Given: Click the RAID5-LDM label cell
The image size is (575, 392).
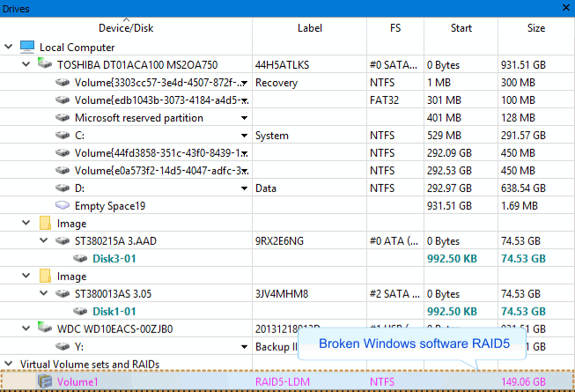Looking at the screenshot, I should tap(283, 381).
